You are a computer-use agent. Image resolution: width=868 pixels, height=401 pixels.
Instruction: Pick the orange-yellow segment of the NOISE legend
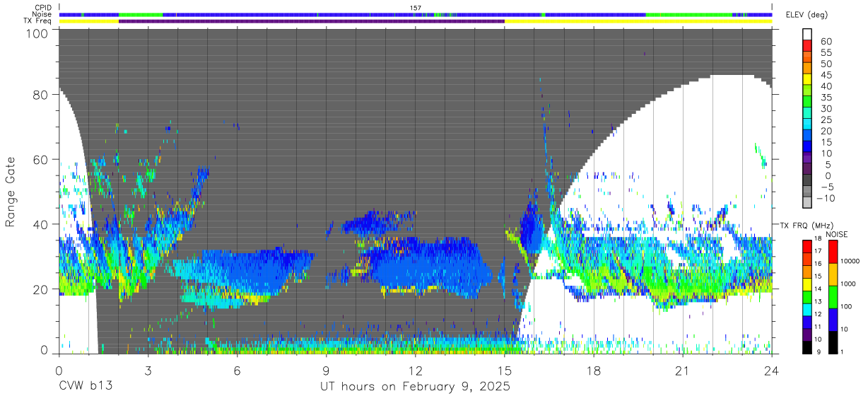pyautogui.click(x=833, y=274)
